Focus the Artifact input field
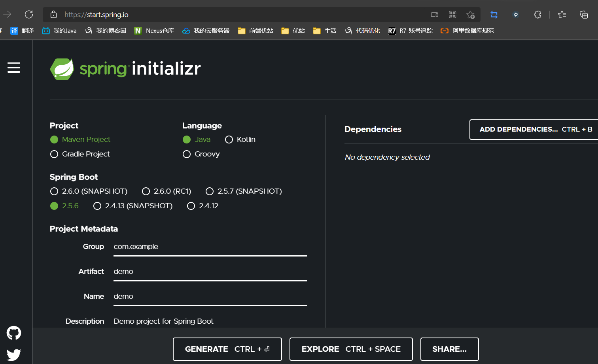Screen dimensions: 598x364 coord(210,272)
